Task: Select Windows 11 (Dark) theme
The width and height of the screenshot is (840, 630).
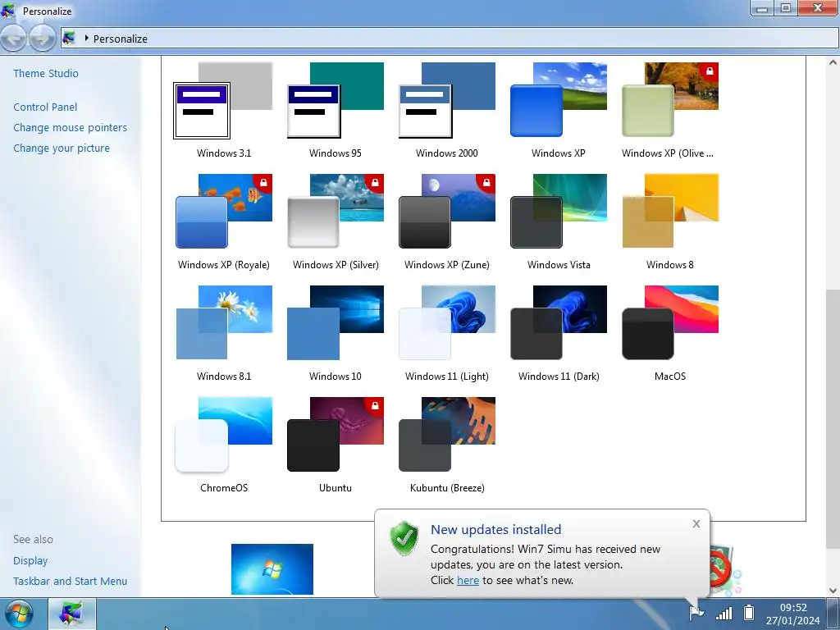Action: tap(558, 333)
